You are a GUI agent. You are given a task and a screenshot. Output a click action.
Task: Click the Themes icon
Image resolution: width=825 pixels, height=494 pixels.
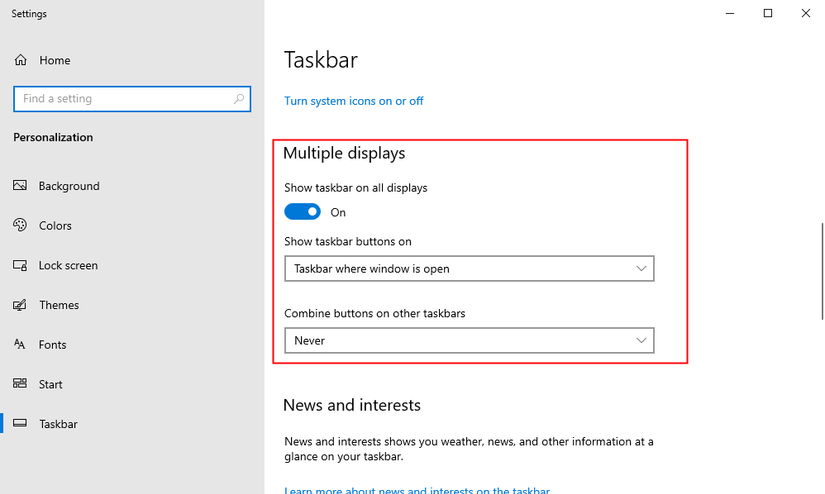click(19, 305)
